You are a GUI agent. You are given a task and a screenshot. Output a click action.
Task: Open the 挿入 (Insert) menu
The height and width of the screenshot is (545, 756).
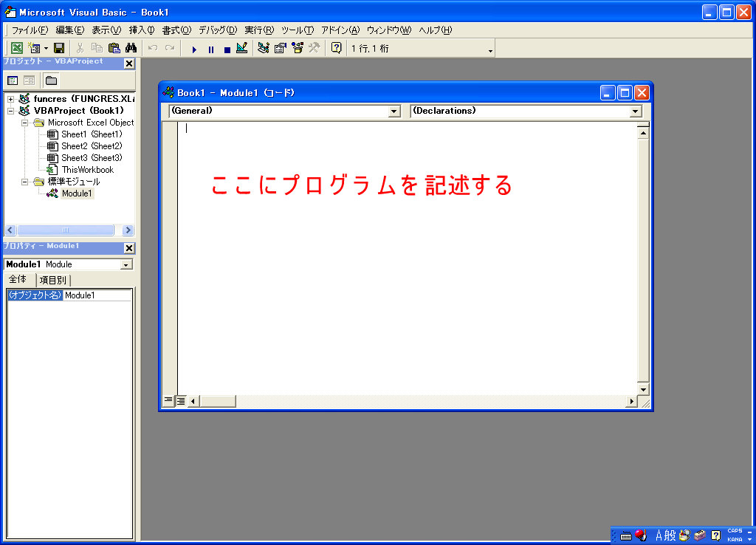pyautogui.click(x=141, y=30)
